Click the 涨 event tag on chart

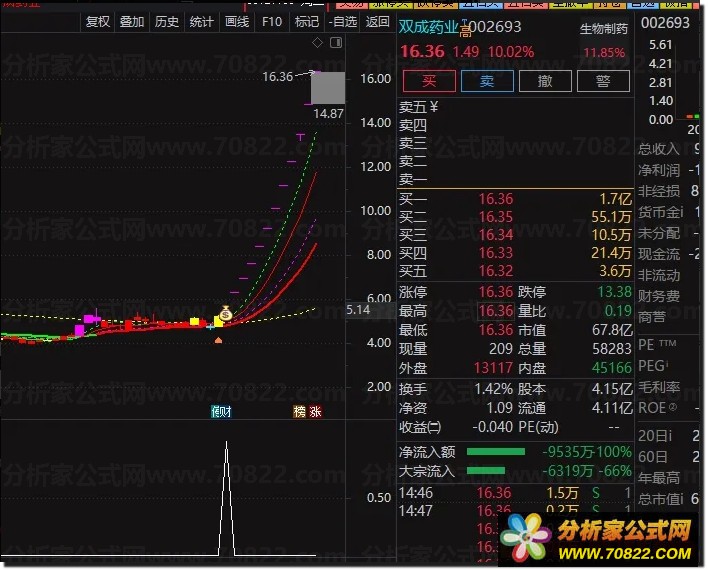pyautogui.click(x=315, y=411)
